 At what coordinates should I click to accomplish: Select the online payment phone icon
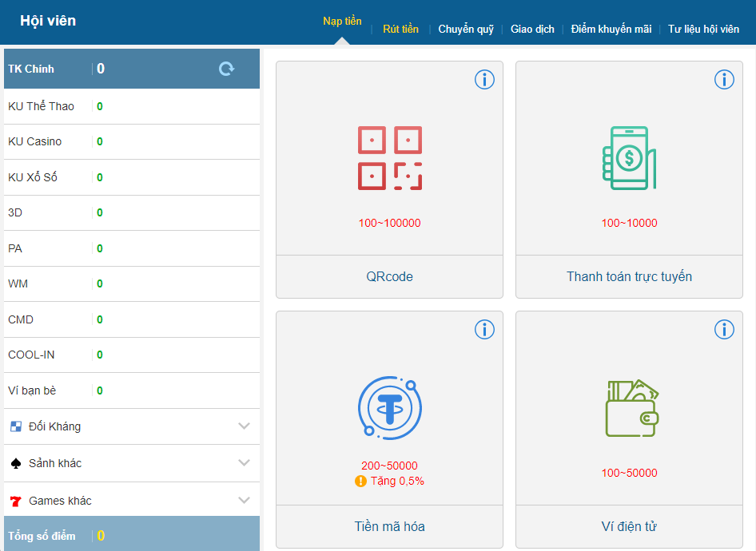[629, 157]
